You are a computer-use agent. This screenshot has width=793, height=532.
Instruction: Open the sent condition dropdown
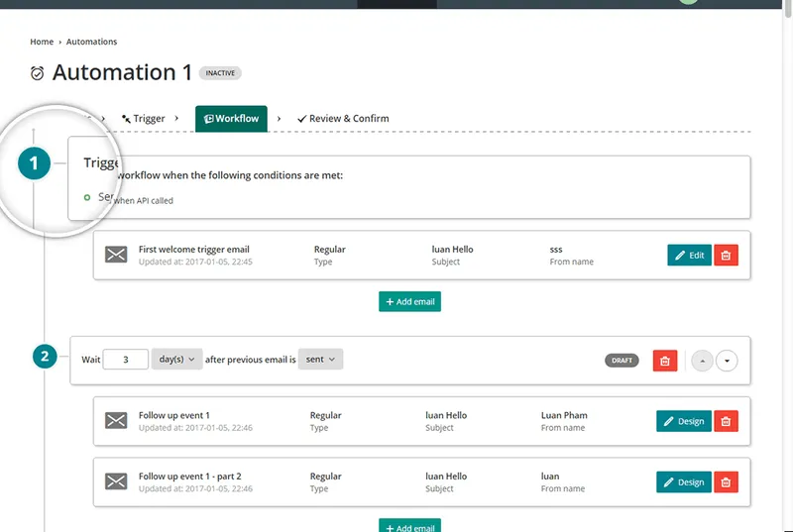point(320,360)
